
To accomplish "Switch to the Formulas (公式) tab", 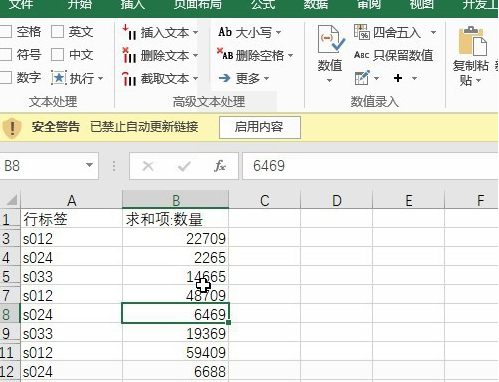I will [x=263, y=5].
